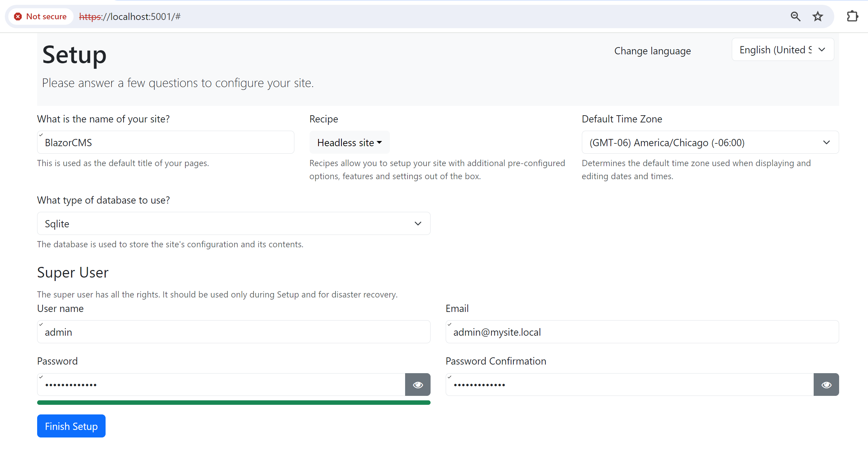Click the 'Recipe' label

coord(324,119)
